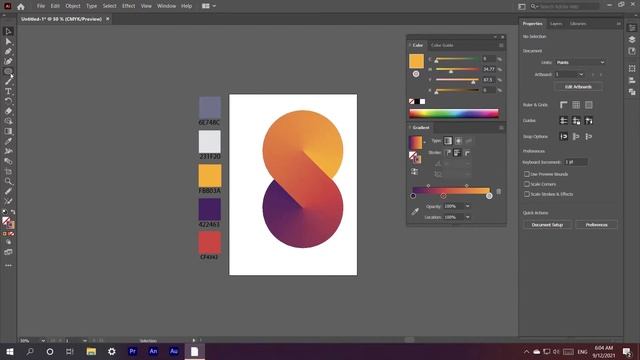Switch to the Libraries tab
This screenshot has height=360, width=640.
coord(578,24)
